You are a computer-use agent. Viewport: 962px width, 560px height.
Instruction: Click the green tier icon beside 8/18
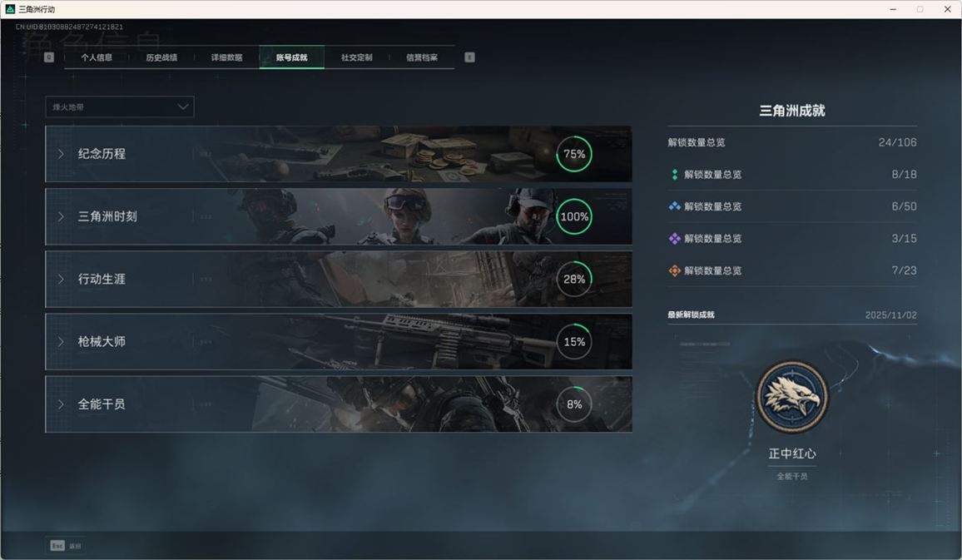tap(675, 175)
